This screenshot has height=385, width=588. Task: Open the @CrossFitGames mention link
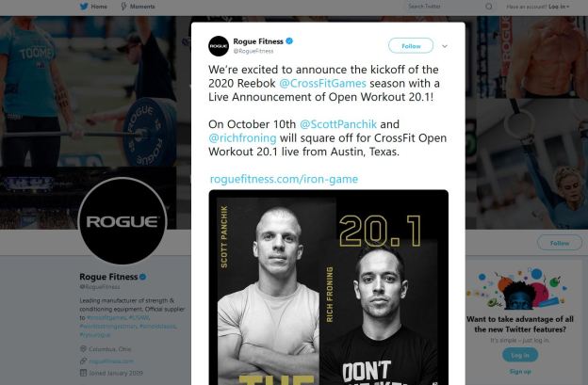322,83
